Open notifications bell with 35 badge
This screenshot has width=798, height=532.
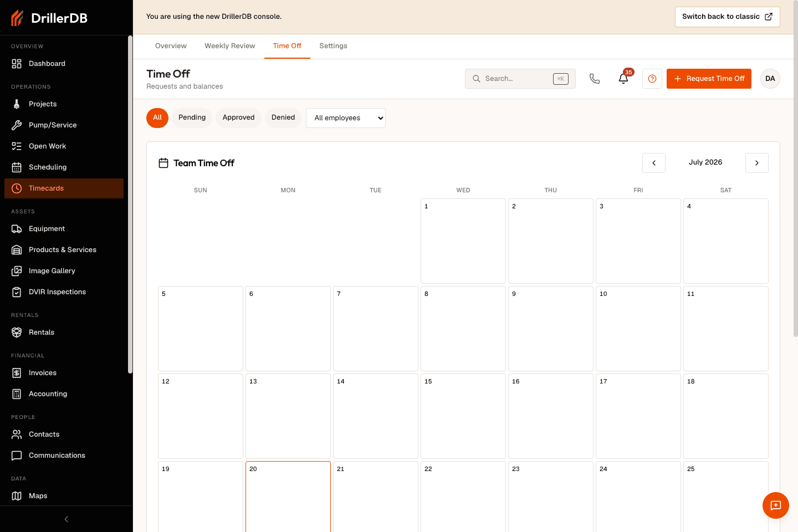pos(623,79)
